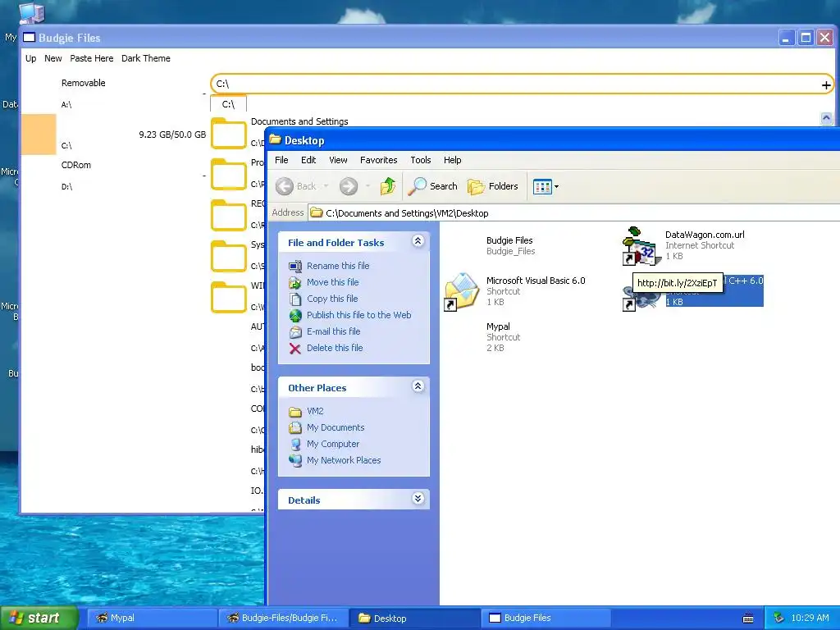Click the plus button in Budgie Files path bar

pos(825,84)
